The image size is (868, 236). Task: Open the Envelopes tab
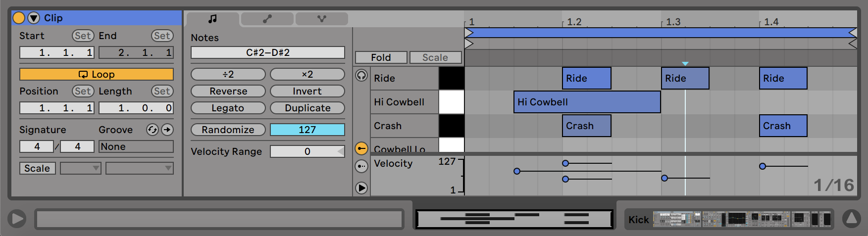[x=267, y=19]
